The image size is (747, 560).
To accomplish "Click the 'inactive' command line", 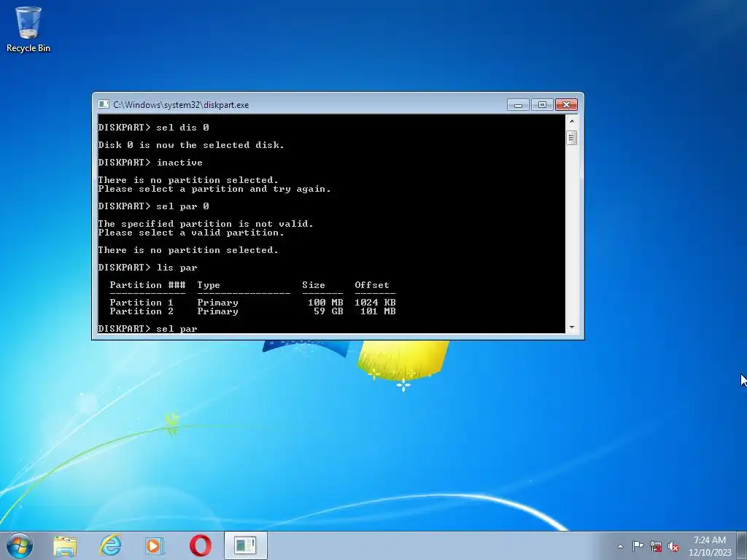I will [x=150, y=163].
